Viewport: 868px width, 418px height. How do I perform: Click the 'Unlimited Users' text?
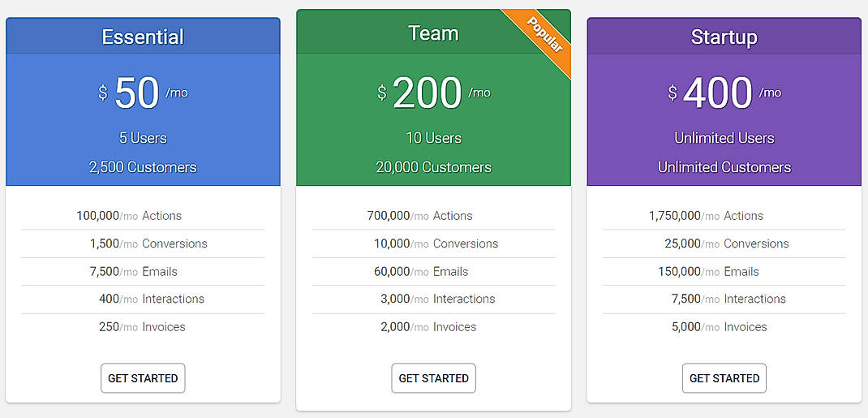pos(724,138)
